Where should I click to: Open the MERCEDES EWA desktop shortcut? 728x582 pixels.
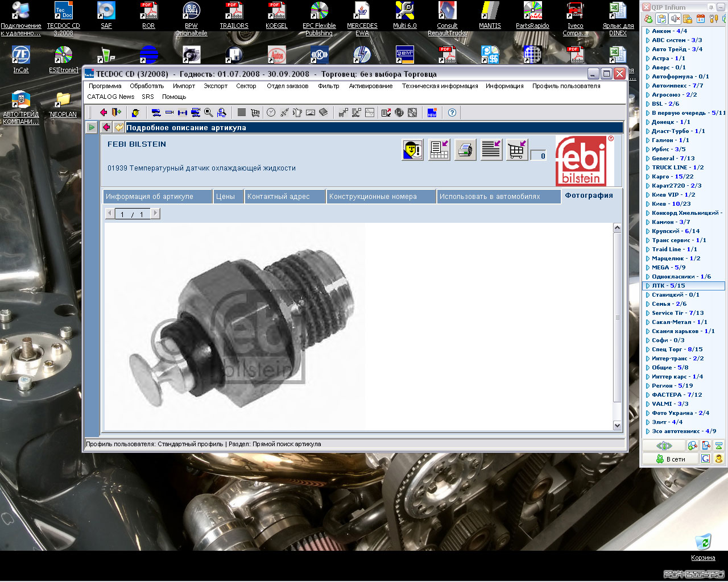(x=362, y=19)
